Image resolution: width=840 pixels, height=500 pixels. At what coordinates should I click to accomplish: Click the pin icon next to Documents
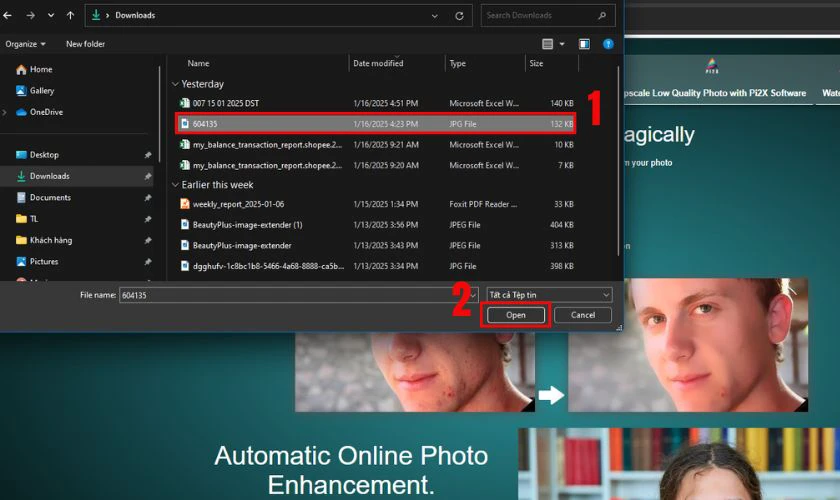[x=148, y=198]
